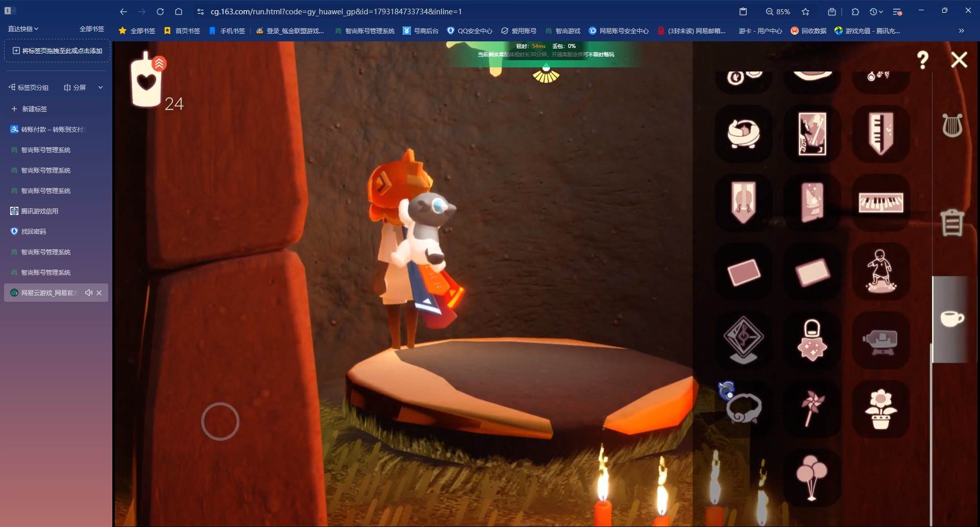Switch to the 找回密码 tab
980x527 pixels.
[x=56, y=231]
